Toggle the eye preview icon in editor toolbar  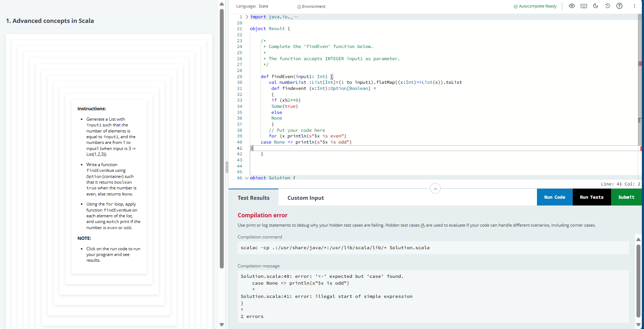pos(572,6)
